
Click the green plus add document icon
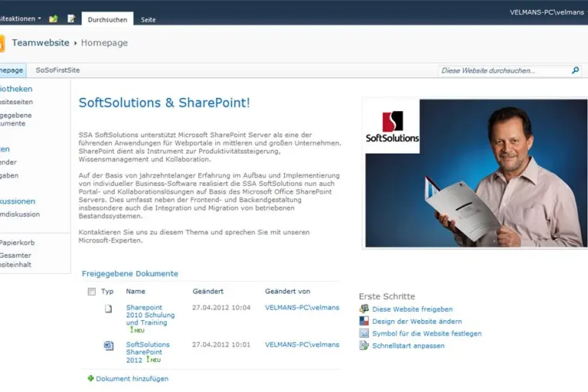90,378
